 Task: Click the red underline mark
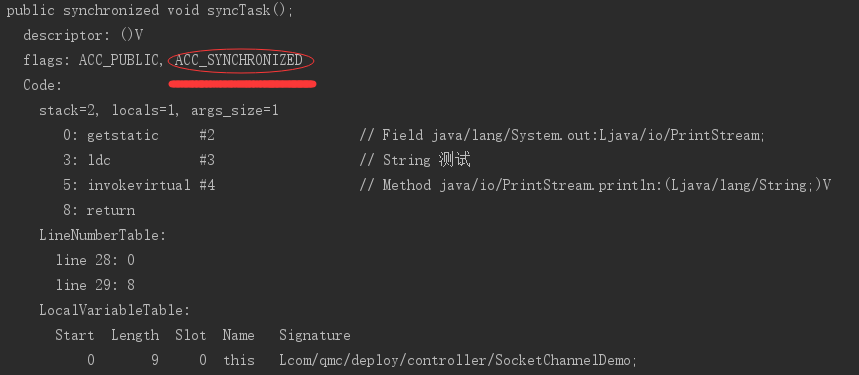point(242,84)
